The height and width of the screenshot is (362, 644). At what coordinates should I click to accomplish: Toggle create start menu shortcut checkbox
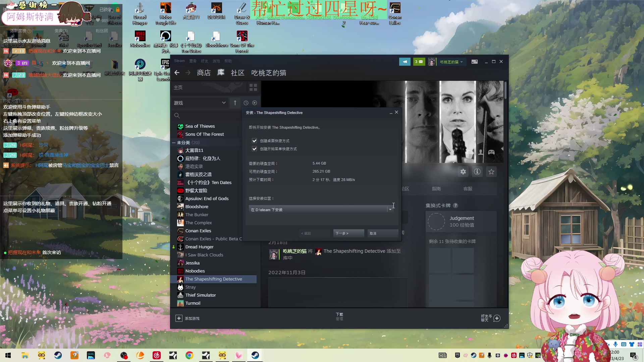[x=255, y=149]
